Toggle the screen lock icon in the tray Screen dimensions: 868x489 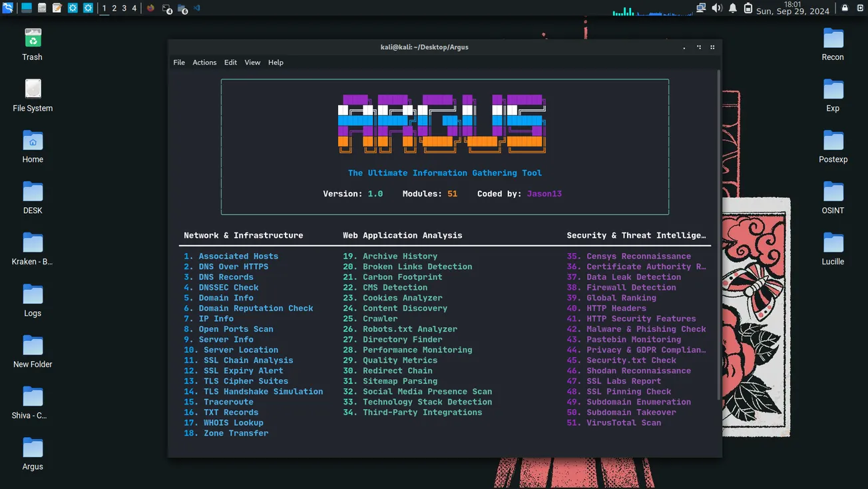[843, 9]
